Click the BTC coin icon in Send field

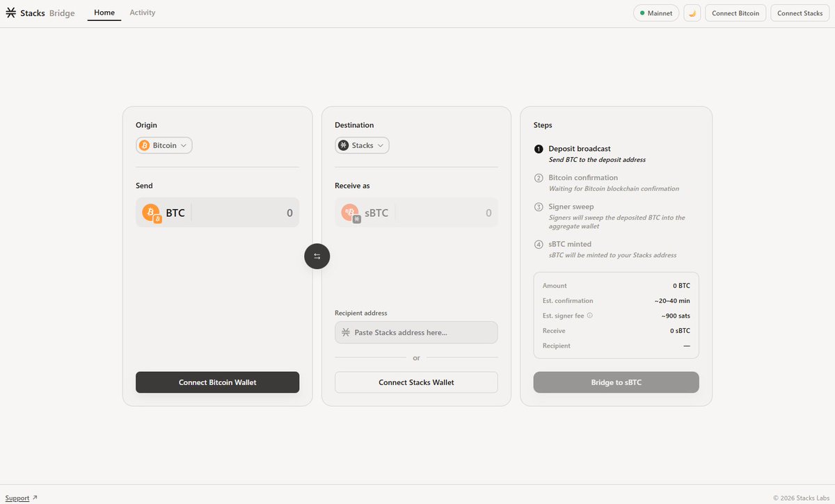152,213
